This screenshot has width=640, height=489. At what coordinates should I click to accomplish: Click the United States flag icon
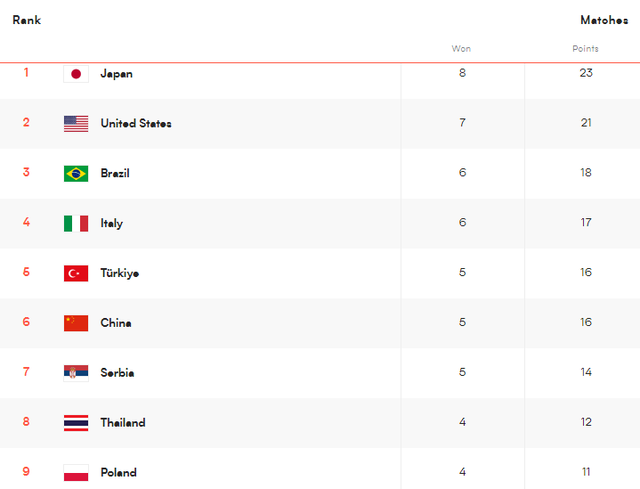(76, 124)
